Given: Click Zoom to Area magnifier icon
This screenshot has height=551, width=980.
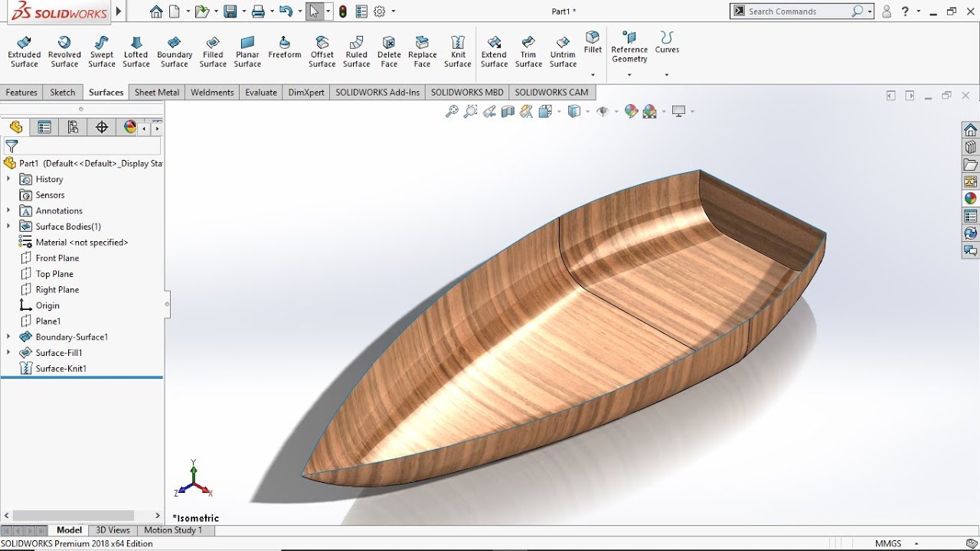Looking at the screenshot, I should [470, 111].
